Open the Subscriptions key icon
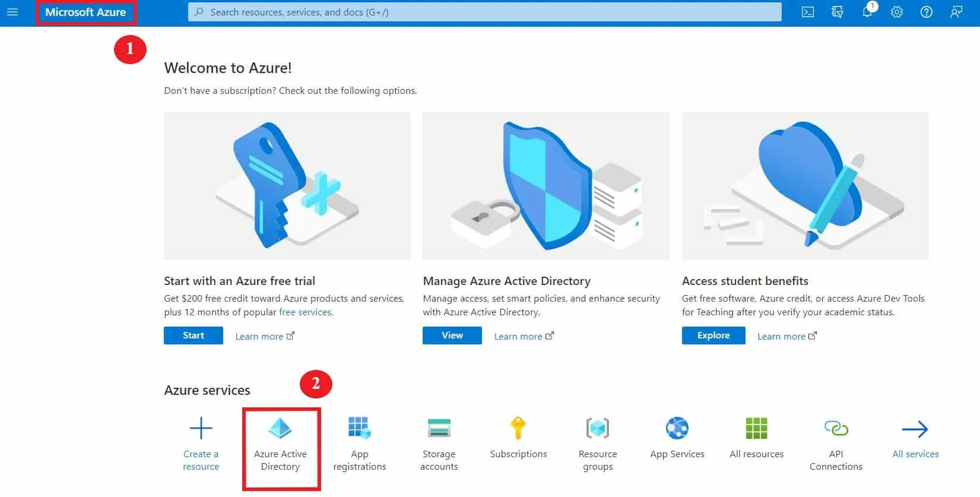Image resolution: width=980 pixels, height=497 pixels. click(x=518, y=429)
